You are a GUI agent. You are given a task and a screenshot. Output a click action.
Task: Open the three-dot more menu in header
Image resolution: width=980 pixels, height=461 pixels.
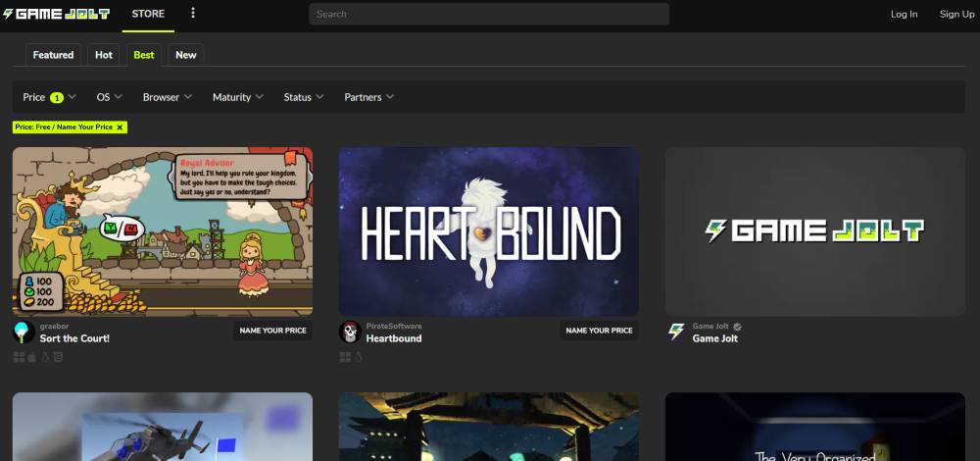coord(192,13)
